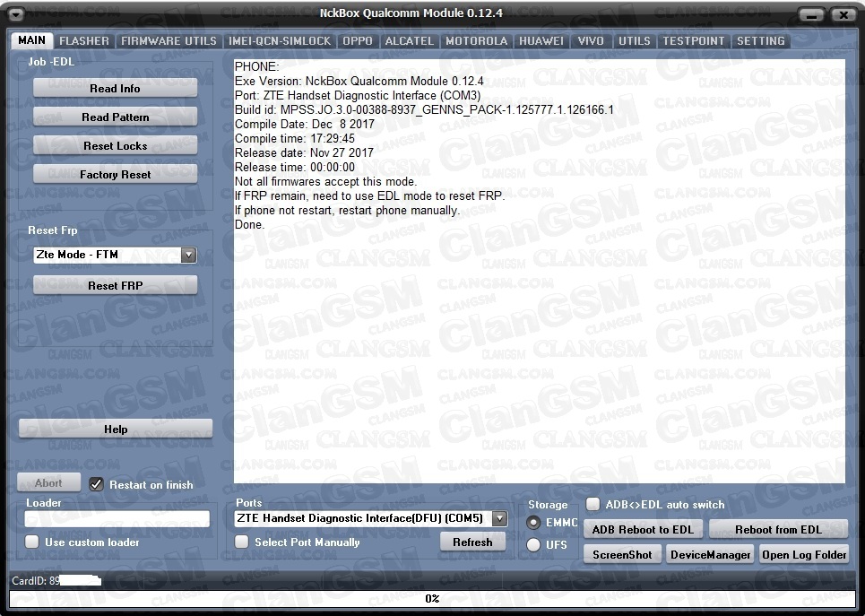
Task: Go to the IMEI-QCN-SIMLOCK tab
Action: pos(280,41)
